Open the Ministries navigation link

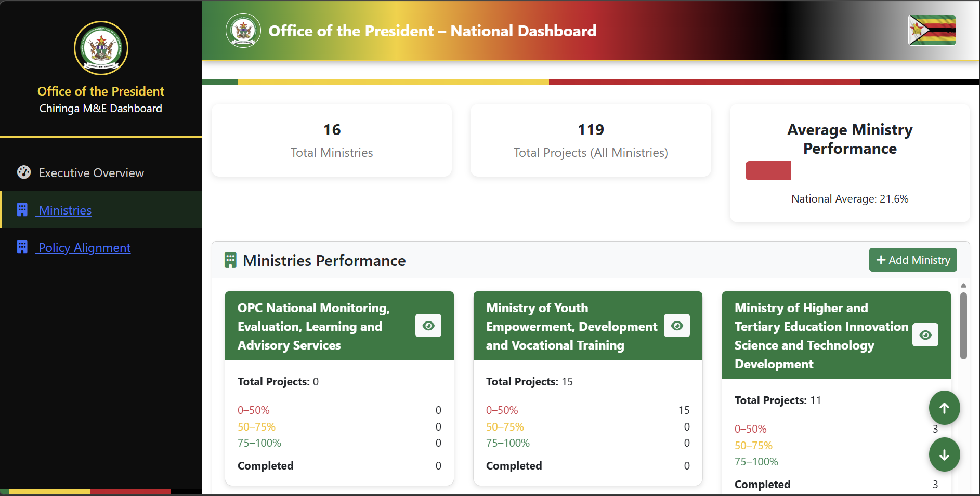pos(64,210)
